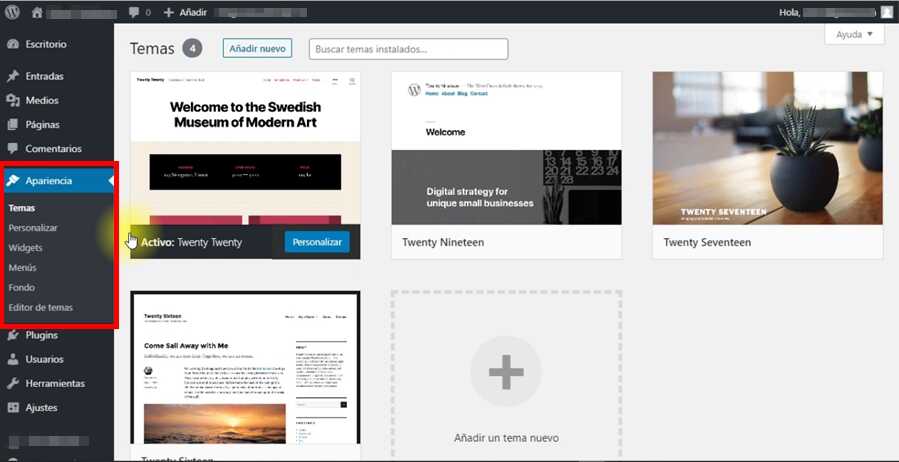Open the Editor de temas link
The height and width of the screenshot is (462, 899).
pyautogui.click(x=41, y=308)
